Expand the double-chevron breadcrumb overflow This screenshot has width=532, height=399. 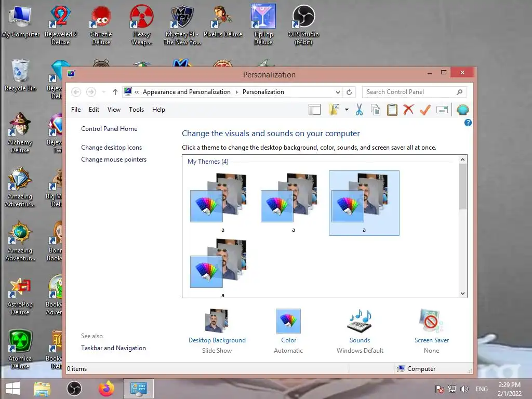137,92
